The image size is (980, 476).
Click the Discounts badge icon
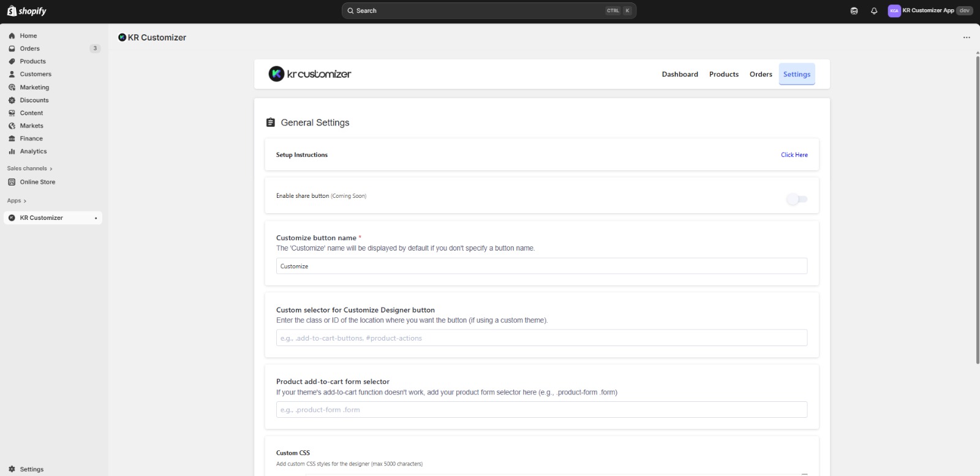click(12, 100)
